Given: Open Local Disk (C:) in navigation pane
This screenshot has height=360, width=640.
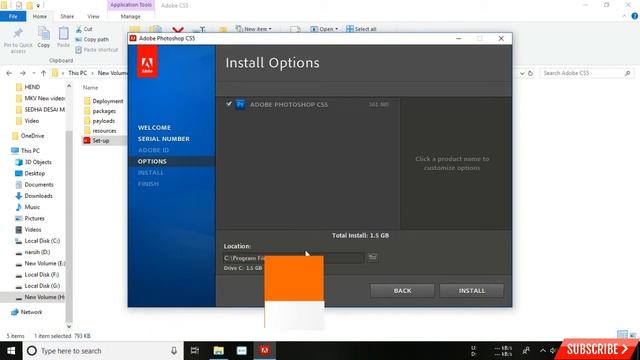Looking at the screenshot, I should pos(38,241).
